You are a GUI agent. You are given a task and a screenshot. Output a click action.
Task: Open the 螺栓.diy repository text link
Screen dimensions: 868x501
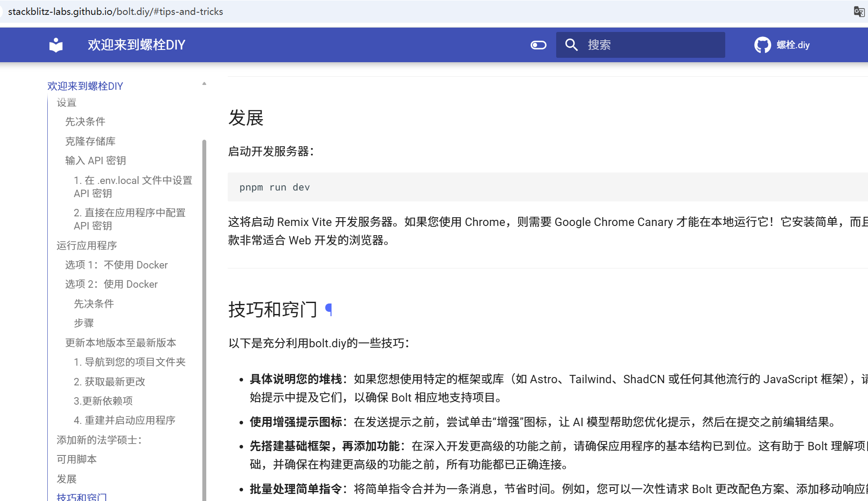793,45
